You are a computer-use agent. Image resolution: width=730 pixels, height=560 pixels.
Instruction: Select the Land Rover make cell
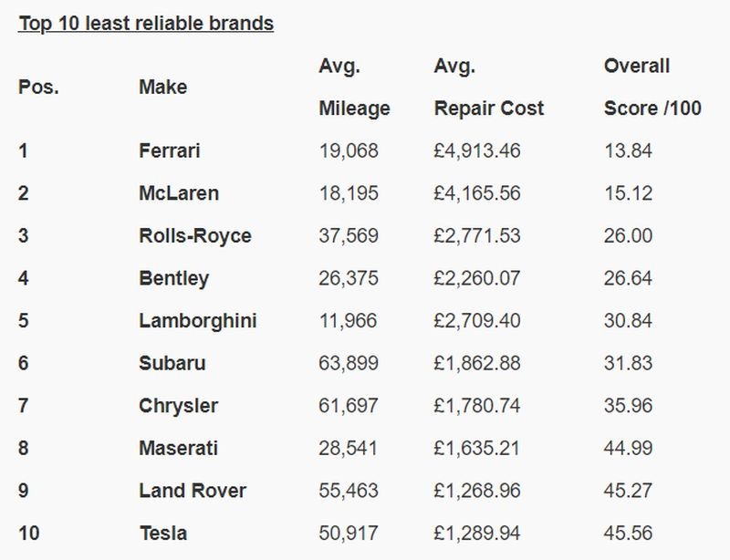pyautogui.click(x=193, y=491)
